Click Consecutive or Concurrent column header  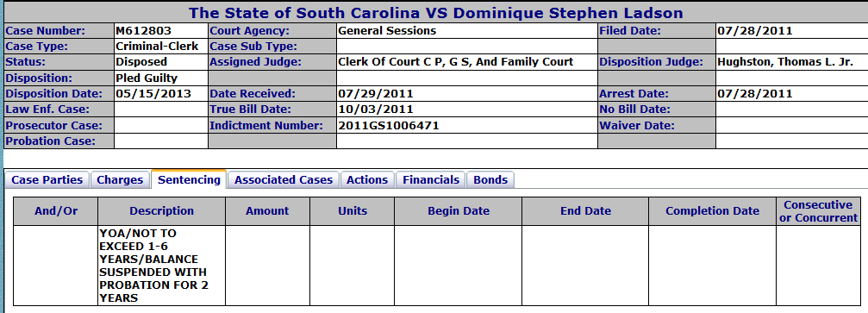818,211
